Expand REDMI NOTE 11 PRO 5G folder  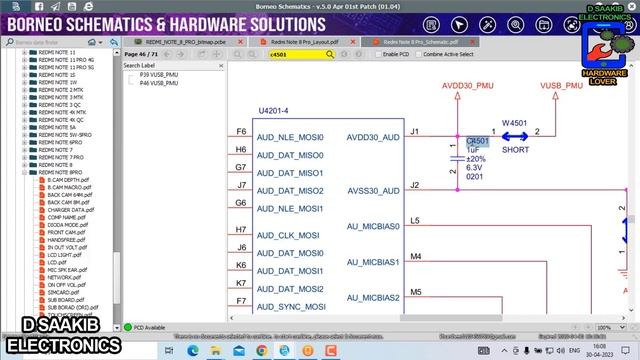(24, 67)
